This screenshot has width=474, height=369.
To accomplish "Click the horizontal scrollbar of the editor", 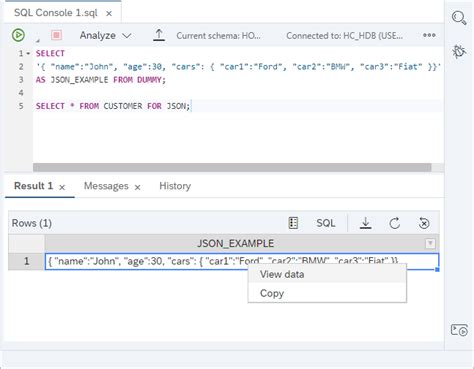I will tap(232, 167).
